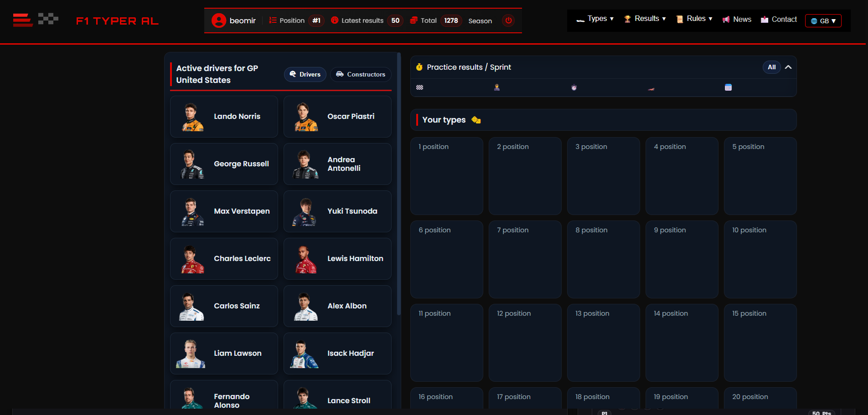This screenshot has width=868, height=415.
Task: Open the red hamburger menu icon
Action: coord(23,20)
